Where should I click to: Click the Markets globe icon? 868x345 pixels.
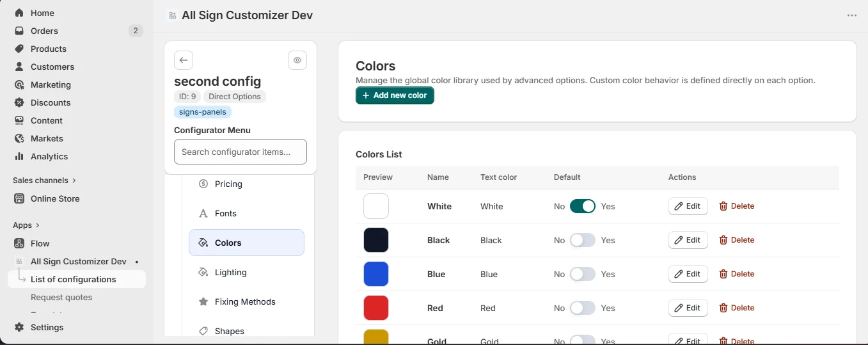[x=19, y=138]
